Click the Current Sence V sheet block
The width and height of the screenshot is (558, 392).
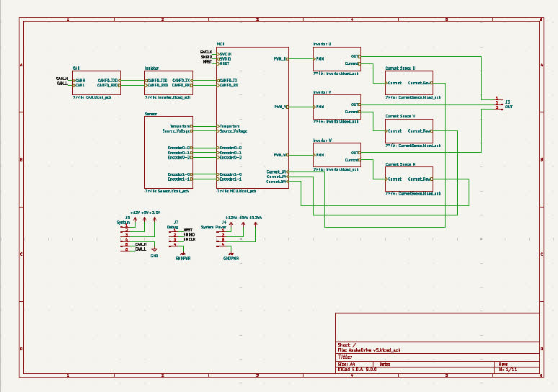409,131
